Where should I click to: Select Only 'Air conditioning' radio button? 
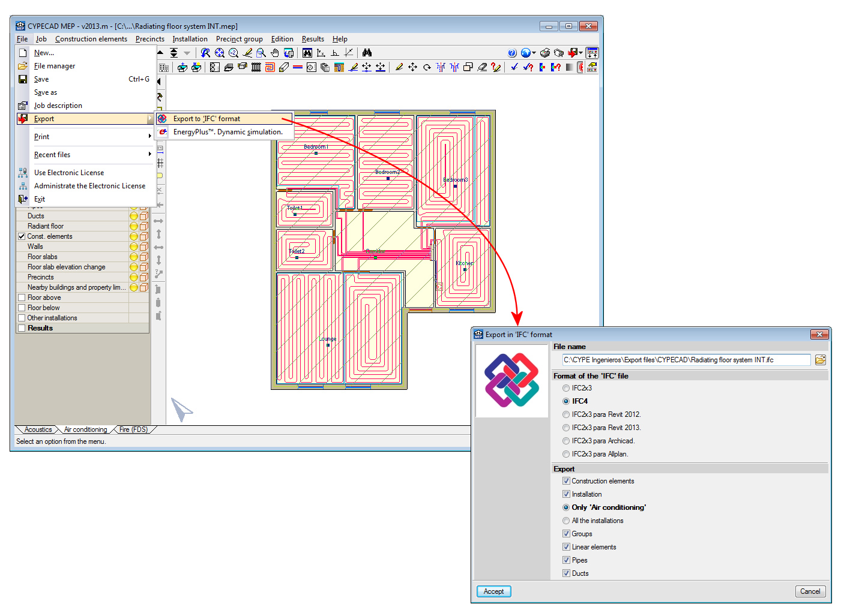(x=566, y=507)
